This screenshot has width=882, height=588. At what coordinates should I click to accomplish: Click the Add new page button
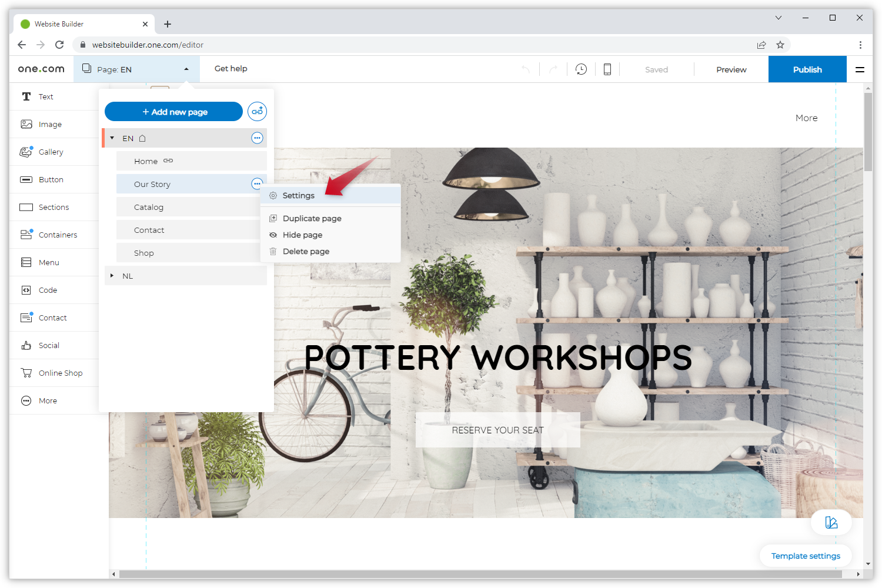[x=173, y=112]
